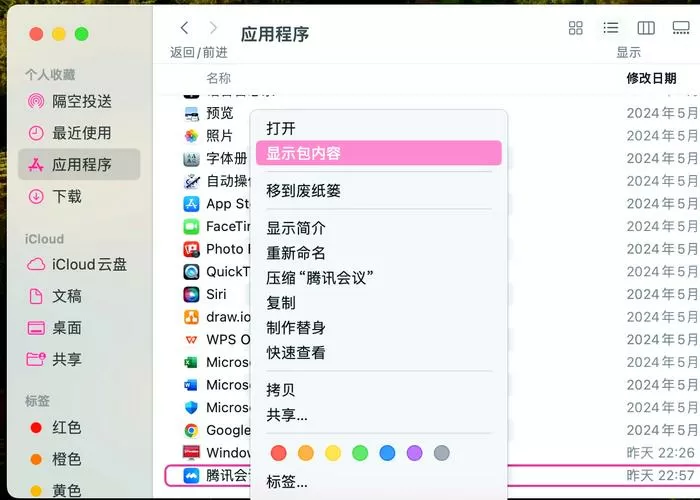Switch to column view
This screenshot has width=700, height=500.
[646, 28]
